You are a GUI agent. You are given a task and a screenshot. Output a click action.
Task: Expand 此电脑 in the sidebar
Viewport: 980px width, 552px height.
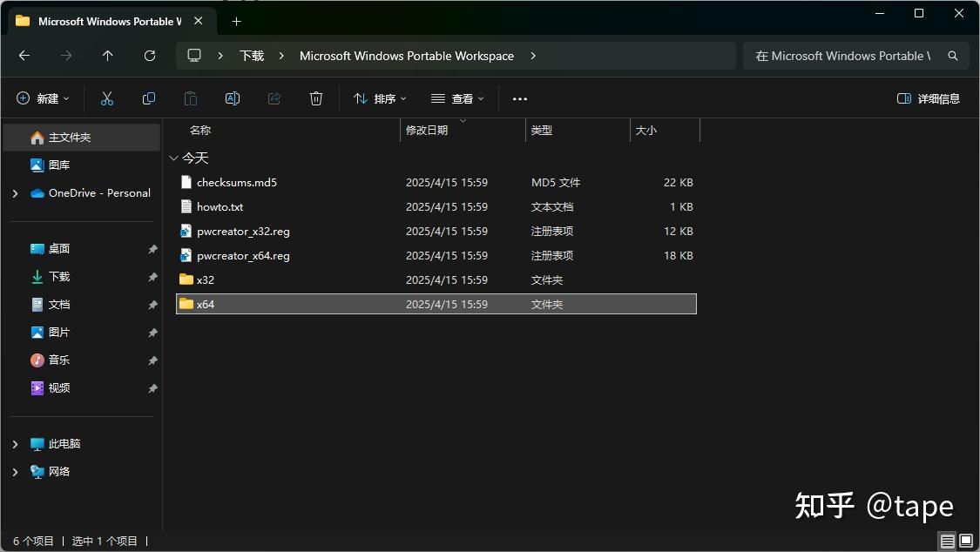[x=14, y=443]
